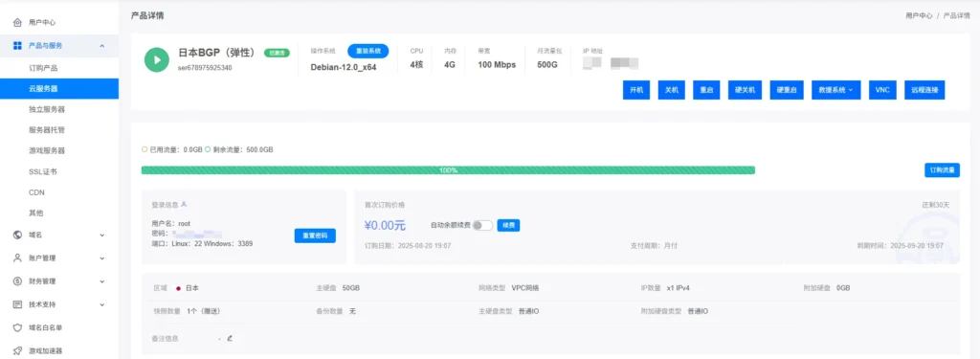
Task: Click the 重置密码 button
Action: click(315, 236)
